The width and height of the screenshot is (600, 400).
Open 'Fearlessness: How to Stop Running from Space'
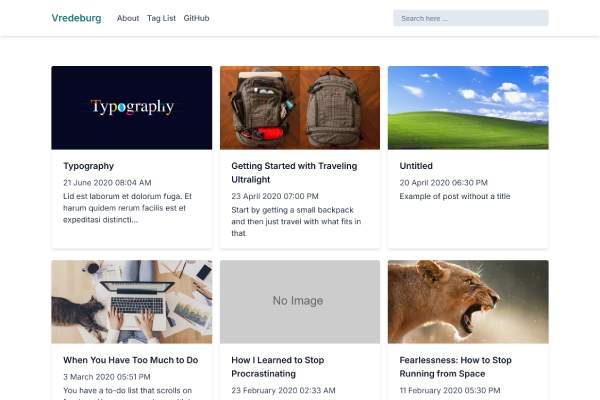tap(455, 367)
